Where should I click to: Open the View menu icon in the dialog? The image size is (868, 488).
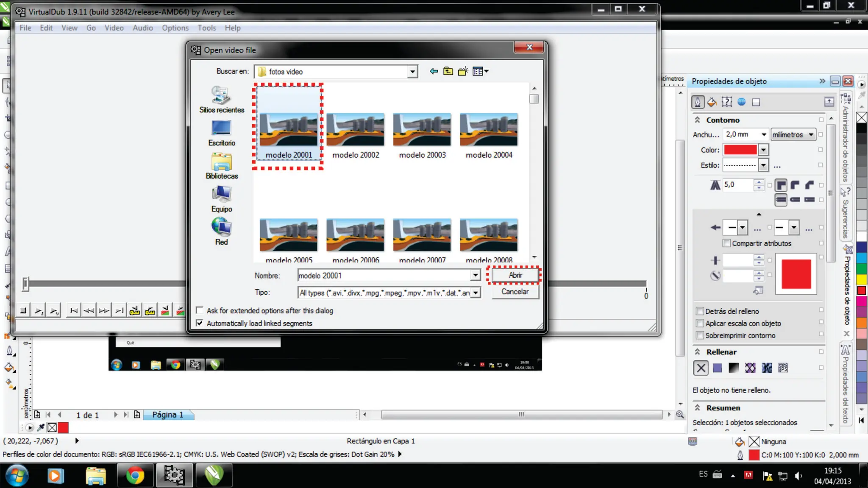480,71
